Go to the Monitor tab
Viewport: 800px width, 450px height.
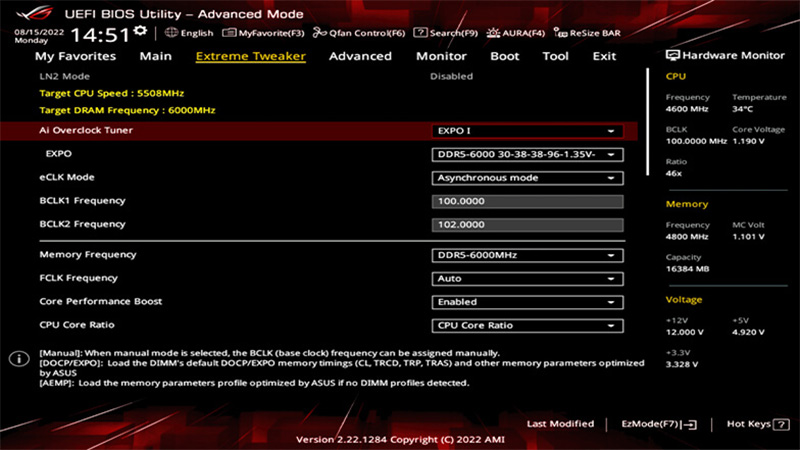tap(441, 56)
